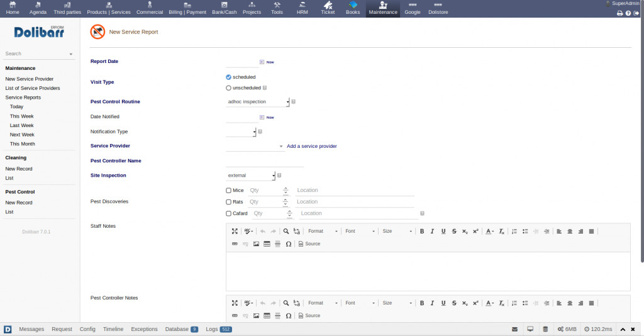Check the Mice pest discovery box

tap(228, 191)
